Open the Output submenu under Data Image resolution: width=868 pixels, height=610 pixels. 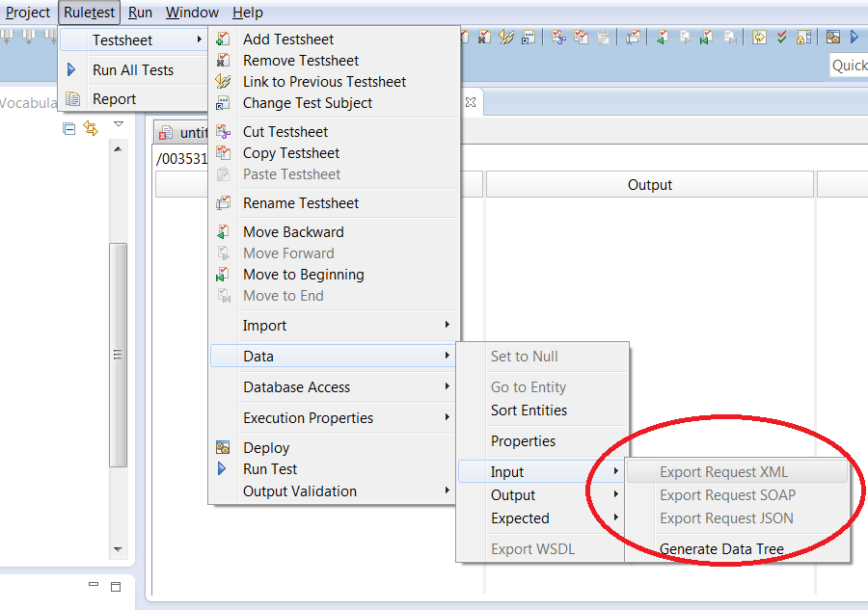point(541,495)
